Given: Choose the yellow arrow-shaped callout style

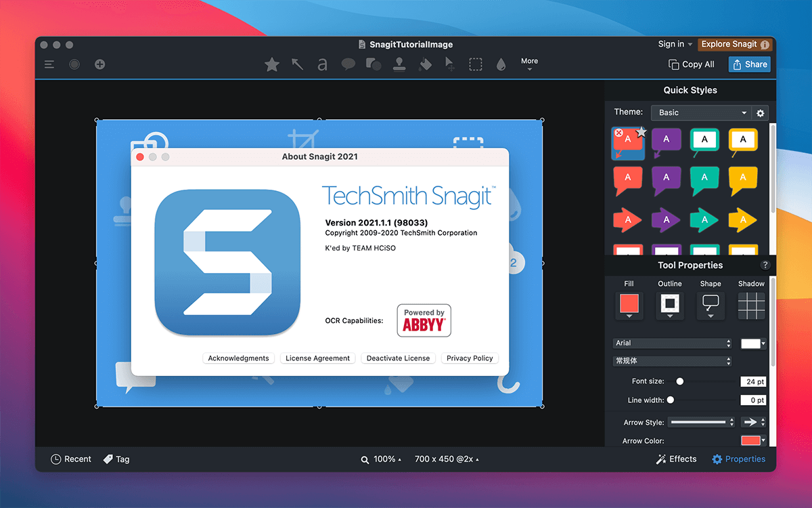Looking at the screenshot, I should tap(743, 219).
